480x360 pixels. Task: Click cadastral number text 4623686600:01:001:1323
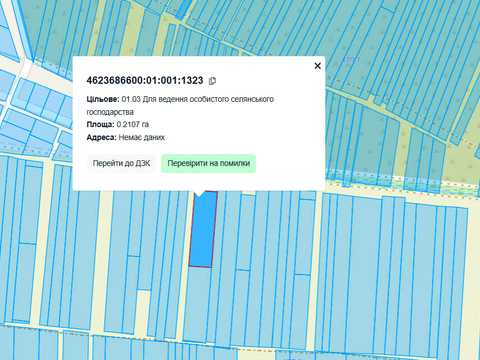coord(145,80)
